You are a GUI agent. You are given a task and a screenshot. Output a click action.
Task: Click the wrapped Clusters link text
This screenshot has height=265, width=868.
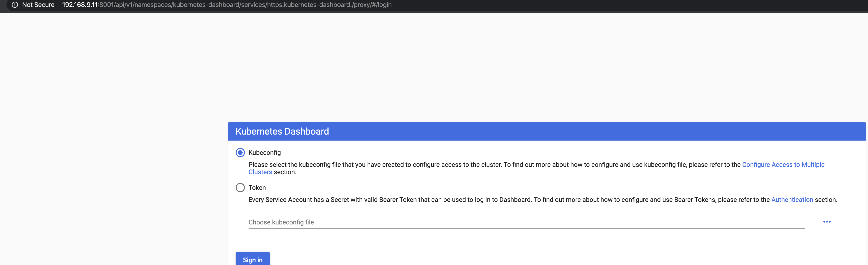coord(260,172)
